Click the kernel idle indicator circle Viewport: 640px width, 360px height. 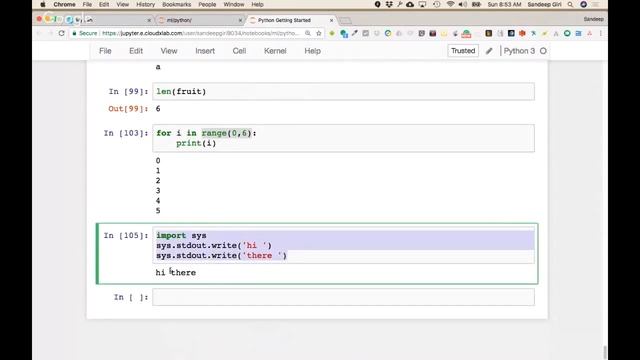543,51
